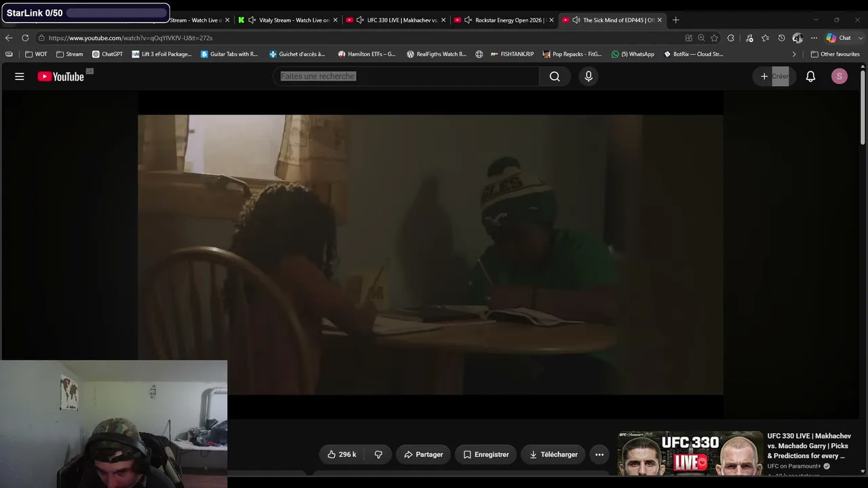This screenshot has width=868, height=488.
Task: Open the UFC 330 LIVE recommended thumbnail
Action: [x=690, y=453]
